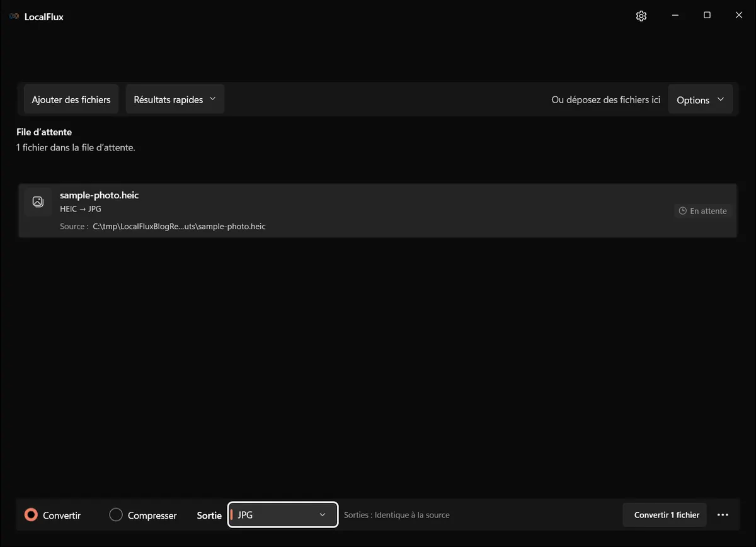The image size is (756, 547).
Task: Click the Ajouter des fichiers button
Action: click(x=71, y=99)
